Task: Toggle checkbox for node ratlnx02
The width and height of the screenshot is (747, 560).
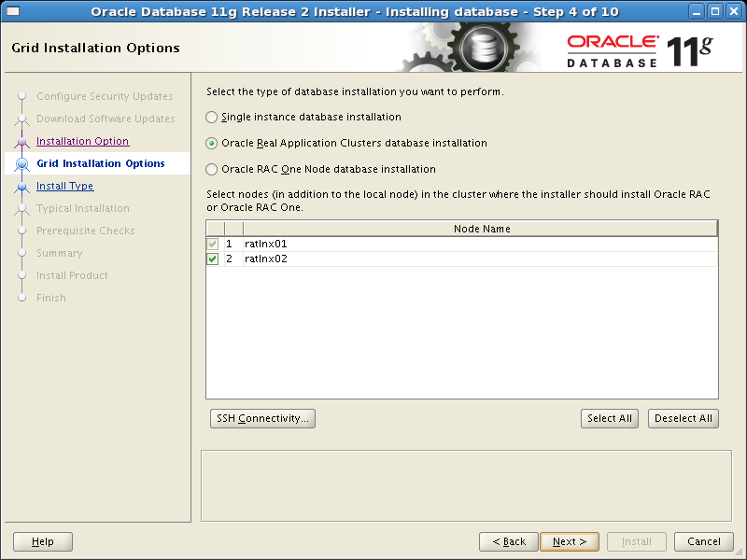Action: point(213,259)
